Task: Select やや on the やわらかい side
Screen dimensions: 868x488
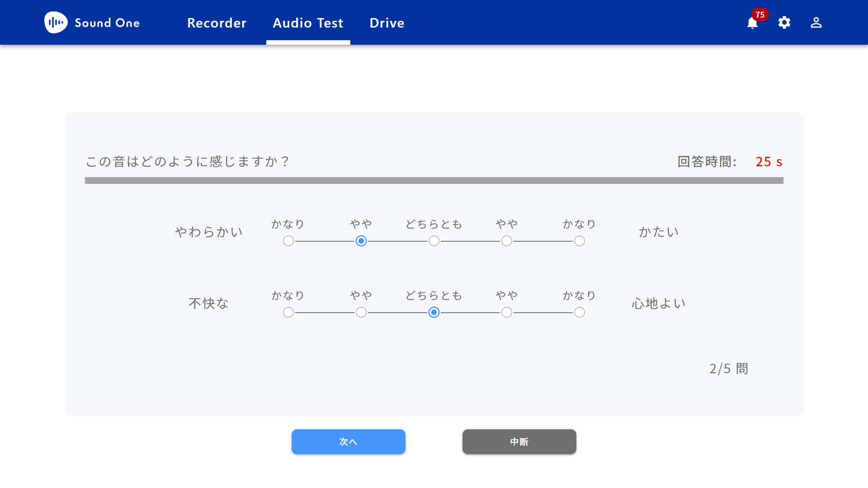Action: pos(361,241)
